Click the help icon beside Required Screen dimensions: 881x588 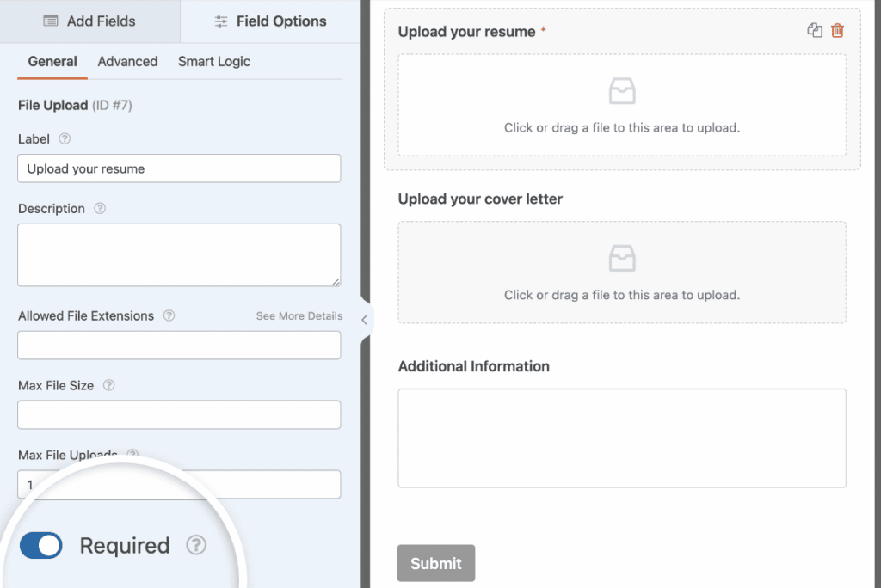coord(197,545)
